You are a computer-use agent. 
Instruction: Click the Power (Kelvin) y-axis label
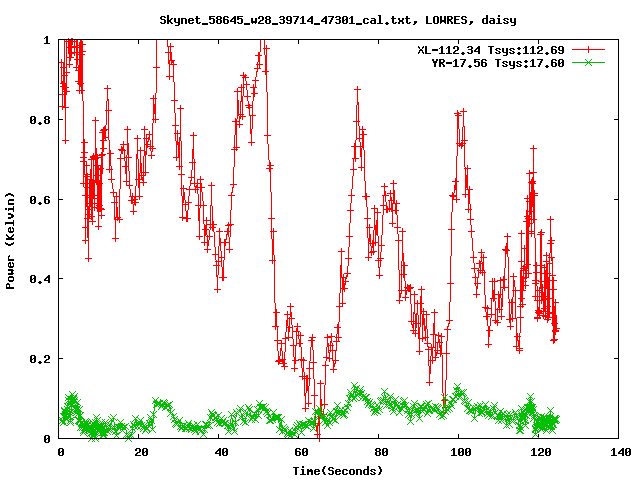click(10, 241)
